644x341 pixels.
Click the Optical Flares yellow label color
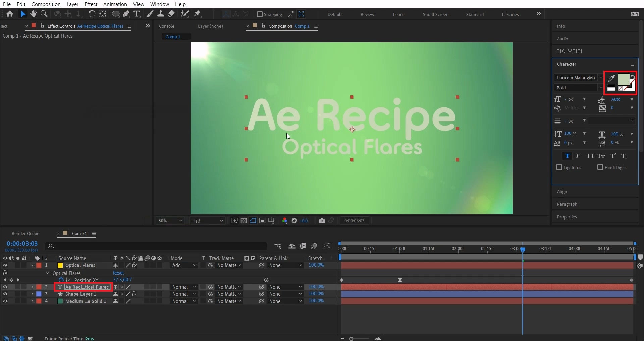60,265
